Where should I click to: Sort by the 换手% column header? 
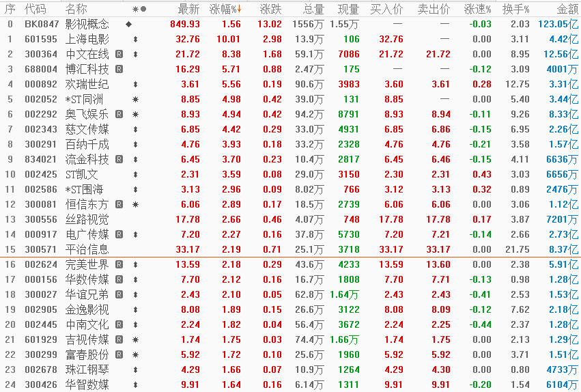coord(515,9)
